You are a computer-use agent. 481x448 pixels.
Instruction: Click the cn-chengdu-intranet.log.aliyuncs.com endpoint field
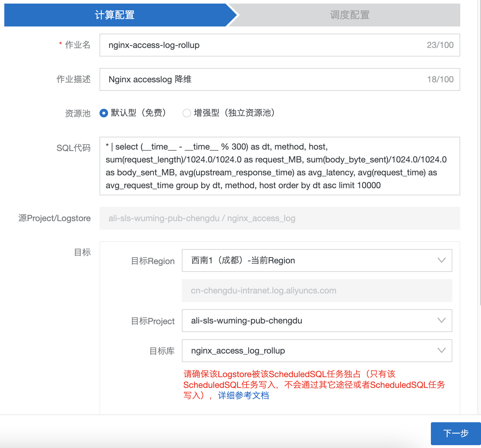pyautogui.click(x=317, y=291)
